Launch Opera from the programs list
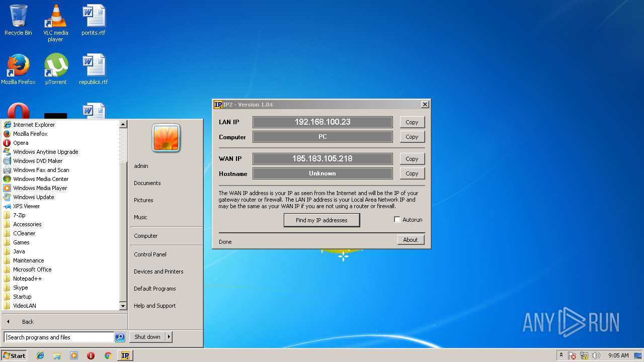The image size is (644, 362). click(21, 143)
